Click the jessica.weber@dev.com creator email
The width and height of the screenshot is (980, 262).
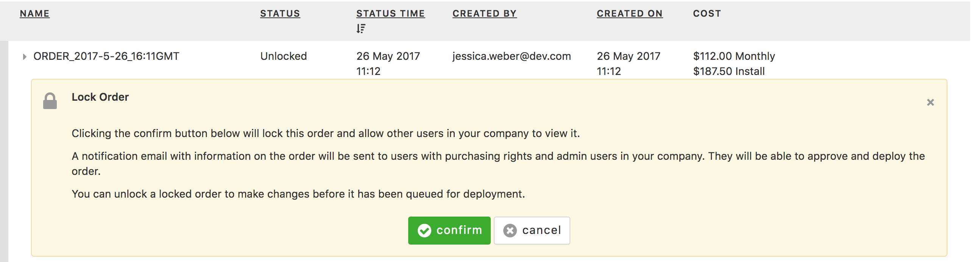(x=512, y=56)
